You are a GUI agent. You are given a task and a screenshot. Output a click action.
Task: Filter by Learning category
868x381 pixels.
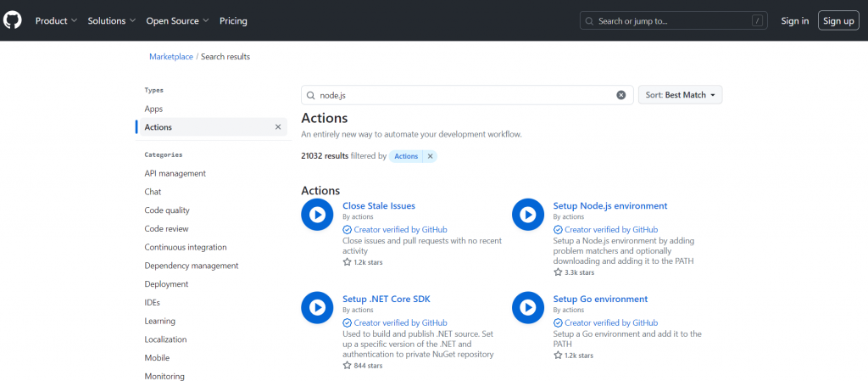click(159, 322)
